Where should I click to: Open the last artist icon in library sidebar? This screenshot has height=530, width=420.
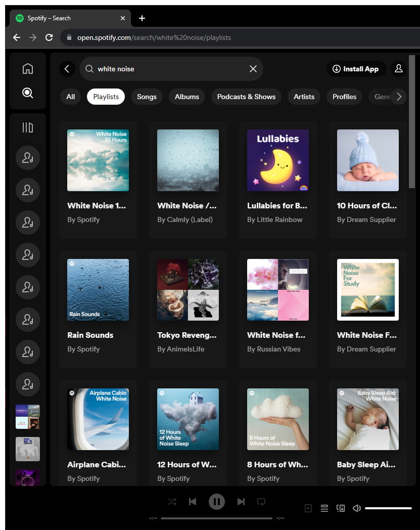pyautogui.click(x=28, y=384)
